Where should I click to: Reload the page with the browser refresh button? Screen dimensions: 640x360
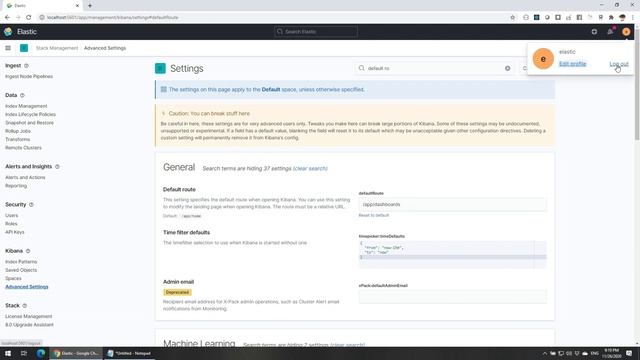(x=28, y=18)
